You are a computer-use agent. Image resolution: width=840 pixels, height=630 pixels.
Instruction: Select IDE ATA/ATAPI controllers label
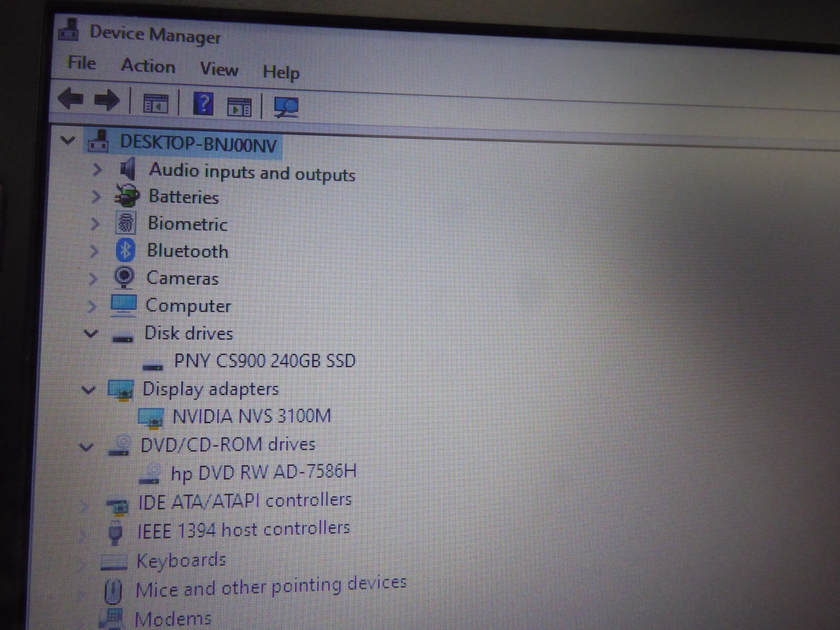click(x=245, y=501)
